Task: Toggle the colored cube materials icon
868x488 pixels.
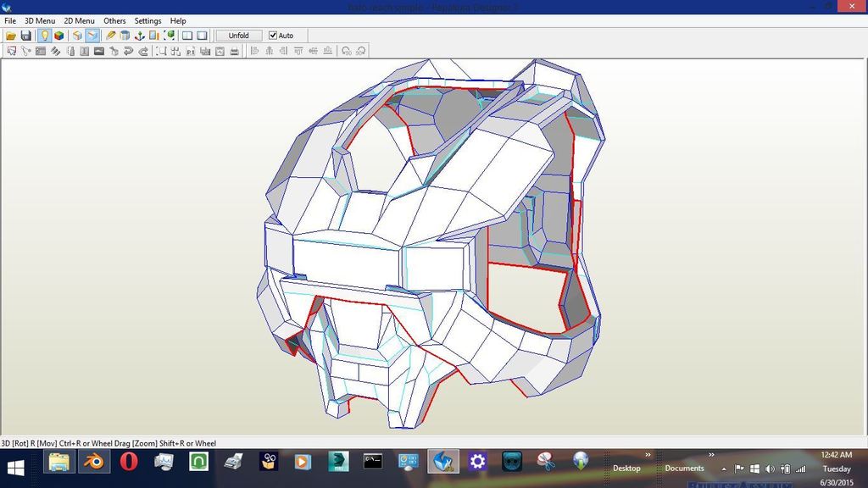Action: click(58, 36)
